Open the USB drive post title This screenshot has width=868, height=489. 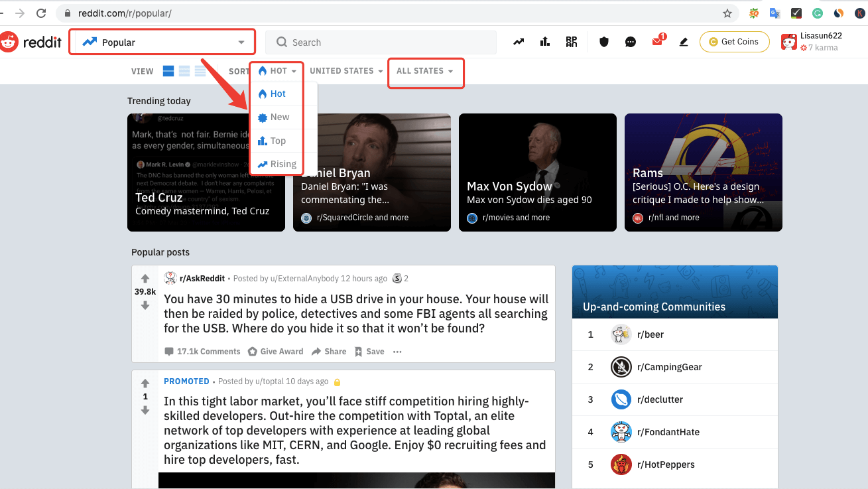356,314
